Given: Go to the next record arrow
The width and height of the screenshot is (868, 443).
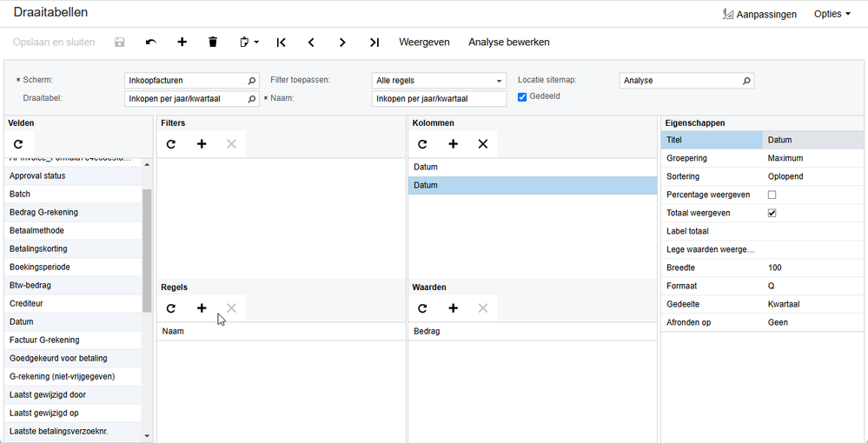Looking at the screenshot, I should click(x=342, y=42).
